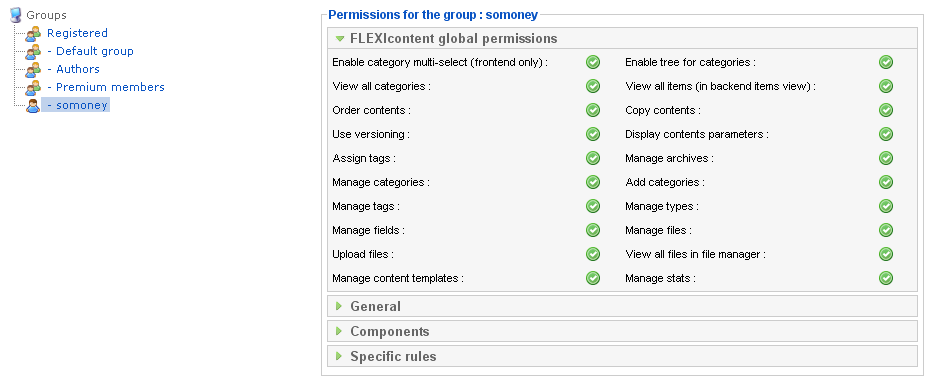Click the Authors group users icon
The image size is (936, 389).
pos(33,69)
